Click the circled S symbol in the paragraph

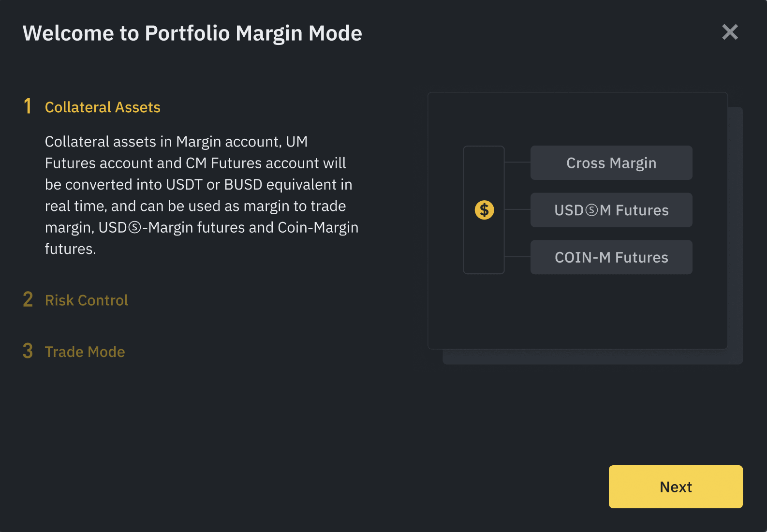click(x=134, y=228)
